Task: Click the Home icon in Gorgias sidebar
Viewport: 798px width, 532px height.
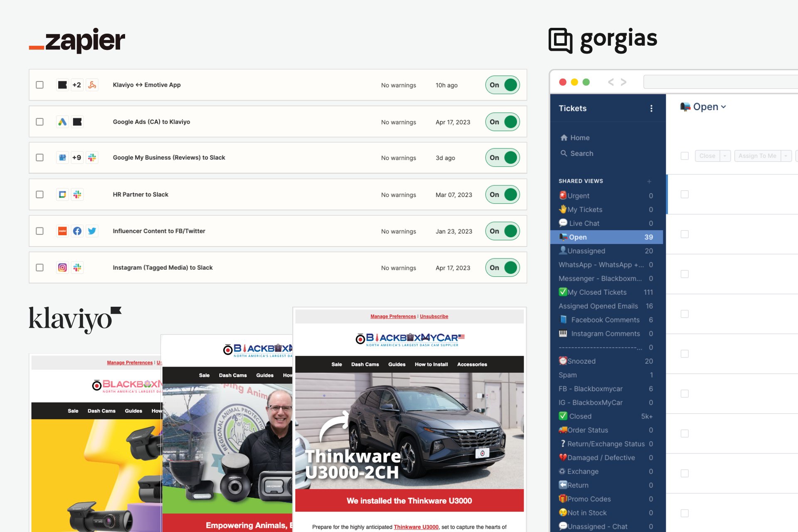Action: (x=564, y=138)
